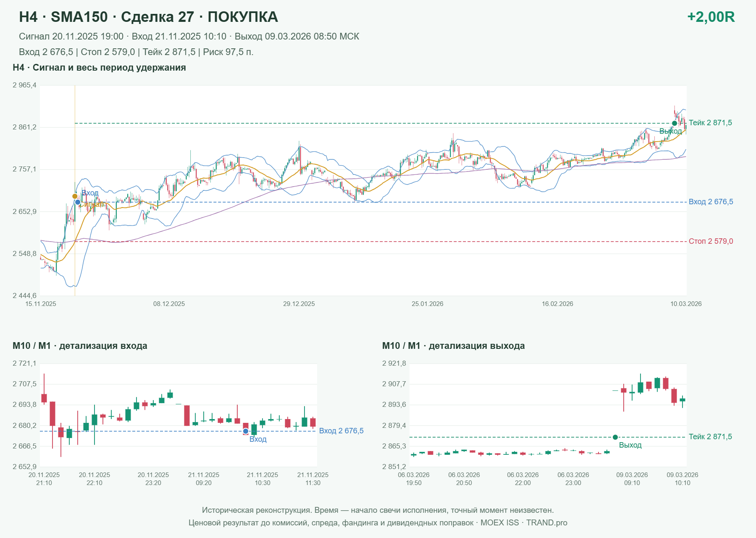Click the 'H4 · Сигнал и весь период удержания' heading
Image resolution: width=756 pixels, height=538 pixels.
[99, 68]
